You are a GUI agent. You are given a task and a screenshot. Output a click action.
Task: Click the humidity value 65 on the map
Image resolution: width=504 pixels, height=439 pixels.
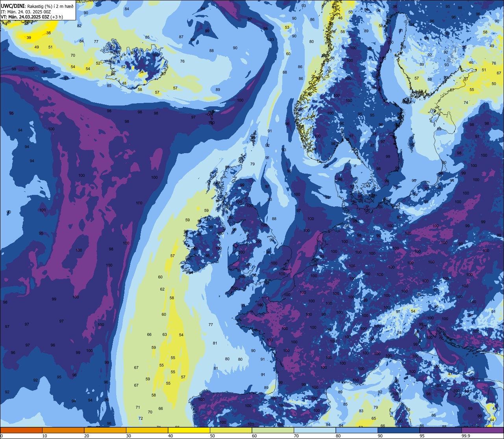pos(374,419)
